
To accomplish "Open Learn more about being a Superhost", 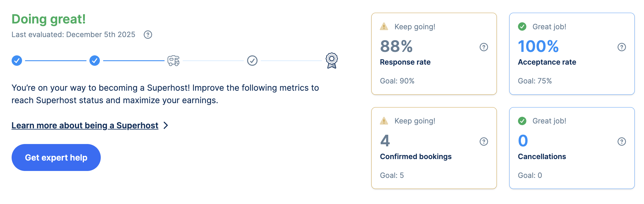I will [x=85, y=125].
